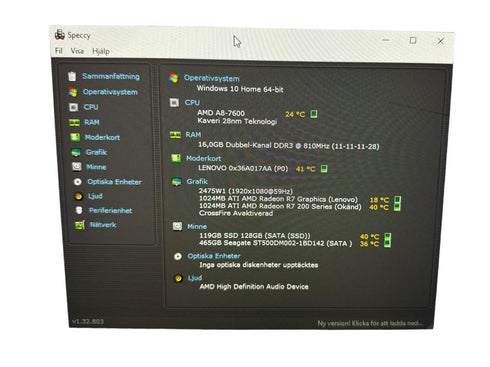Click the Minne drive icon in summary panel
The image size is (490, 367).
tap(177, 226)
